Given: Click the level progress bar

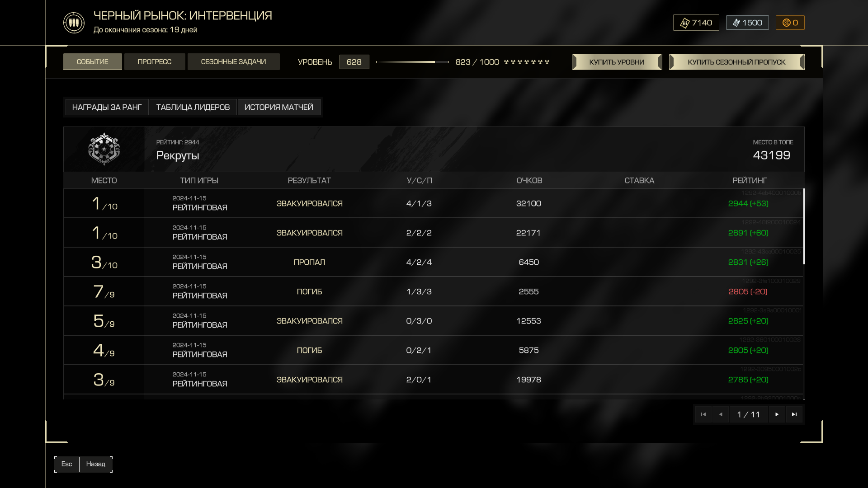Looking at the screenshot, I should (x=412, y=62).
